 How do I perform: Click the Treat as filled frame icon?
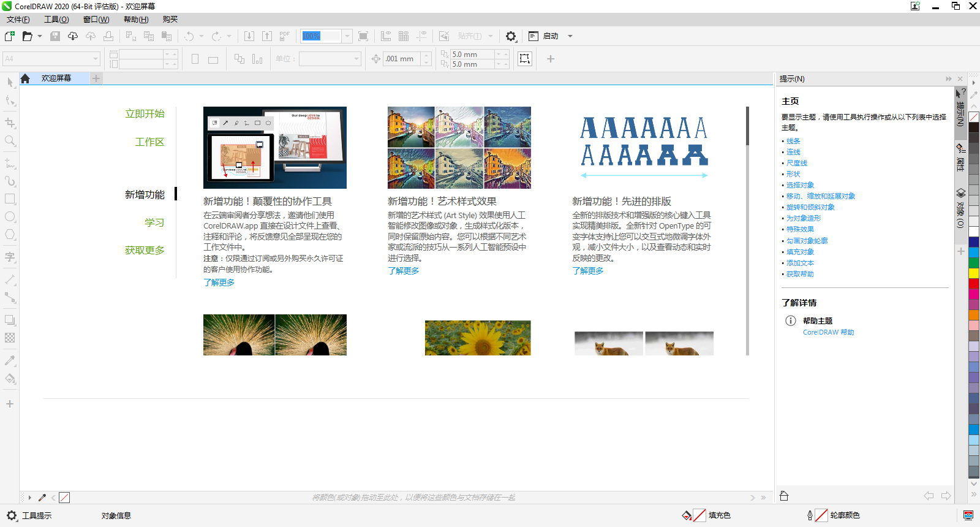coord(525,59)
